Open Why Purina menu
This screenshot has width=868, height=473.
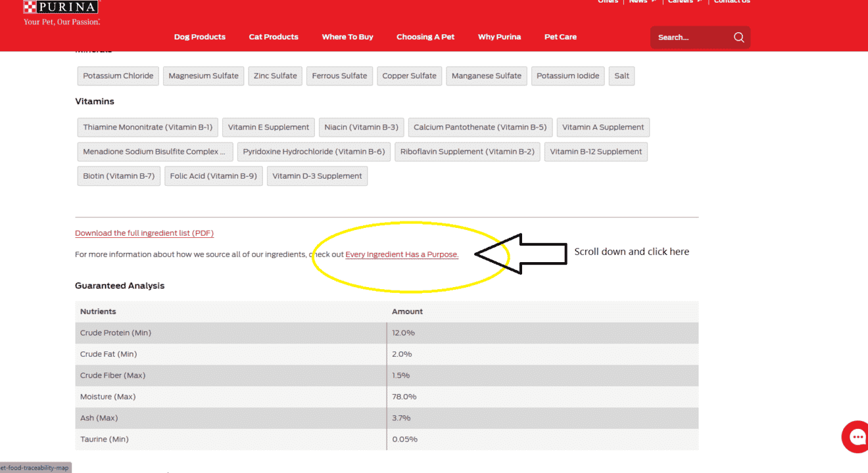point(499,37)
